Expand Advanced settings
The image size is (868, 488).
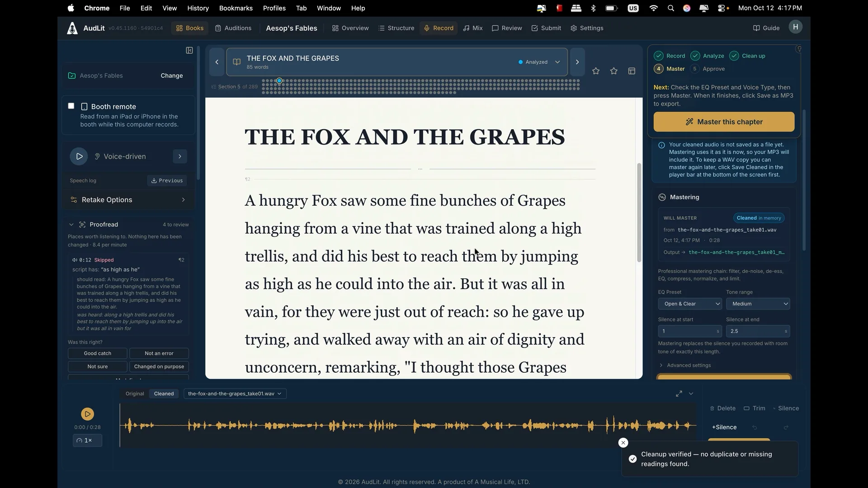click(x=685, y=365)
